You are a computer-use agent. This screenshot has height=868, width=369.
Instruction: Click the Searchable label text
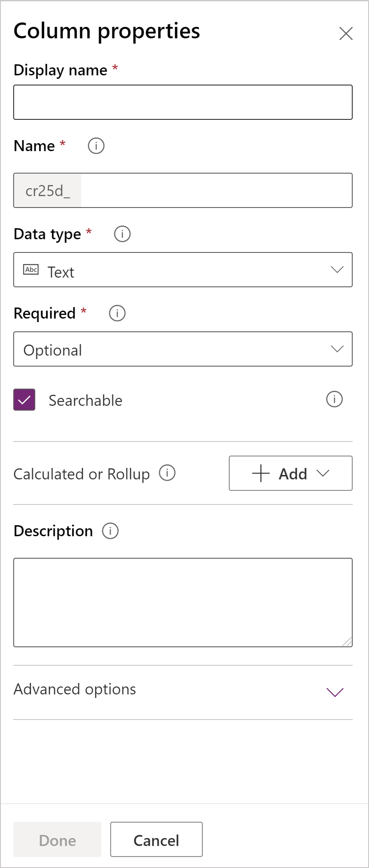(86, 401)
